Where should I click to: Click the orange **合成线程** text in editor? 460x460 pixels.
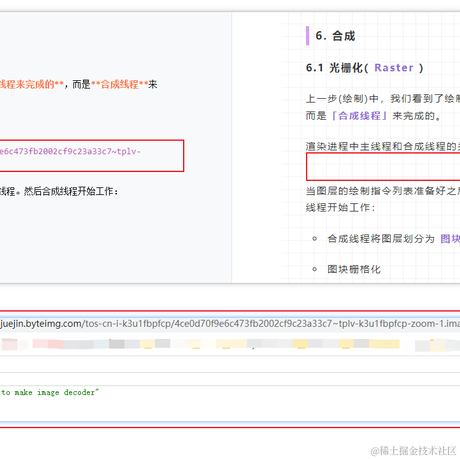click(119, 84)
